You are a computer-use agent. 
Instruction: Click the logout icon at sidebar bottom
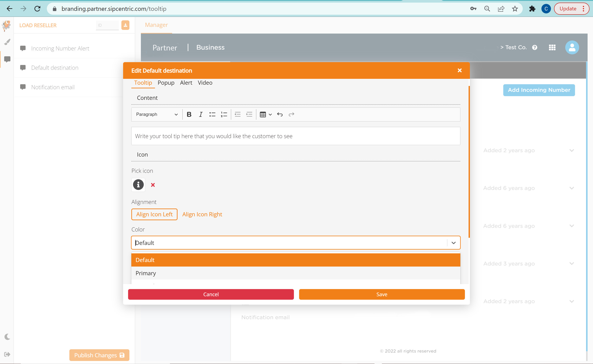(x=7, y=354)
